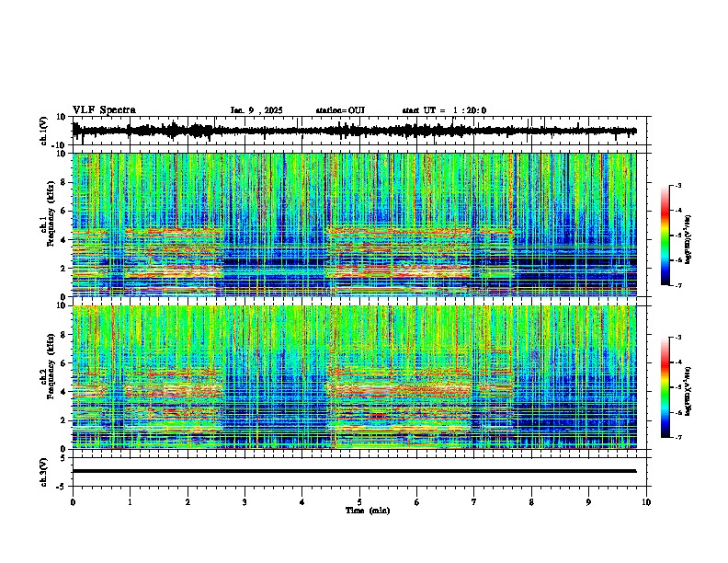Click the "Time (min)" axis label
The width and height of the screenshot is (728, 563).
368,511
